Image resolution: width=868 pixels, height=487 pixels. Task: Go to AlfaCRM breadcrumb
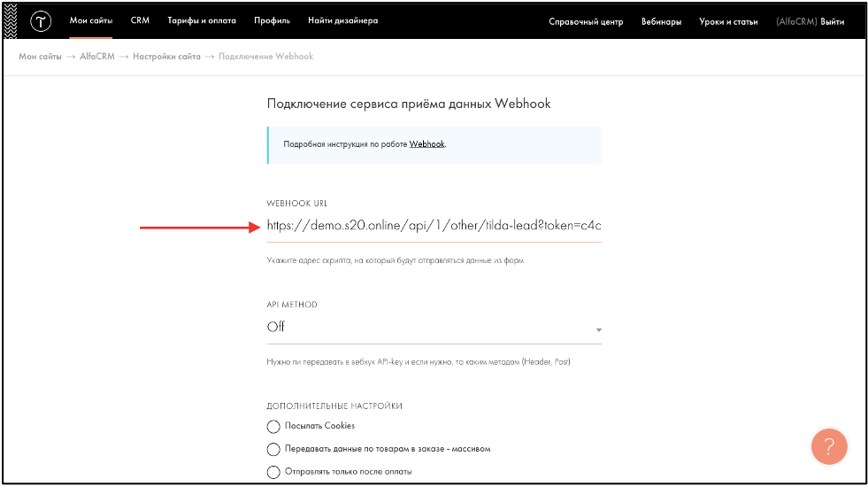pyautogui.click(x=96, y=57)
